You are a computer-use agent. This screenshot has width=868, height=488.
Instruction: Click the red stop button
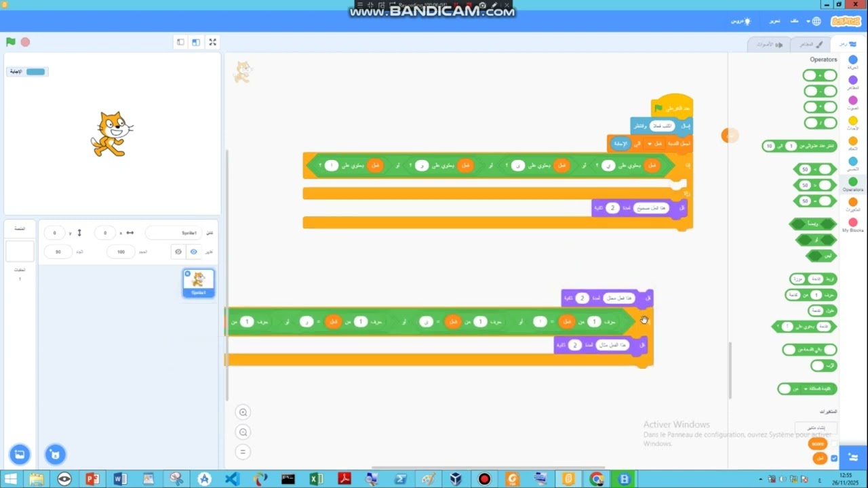pos(26,42)
